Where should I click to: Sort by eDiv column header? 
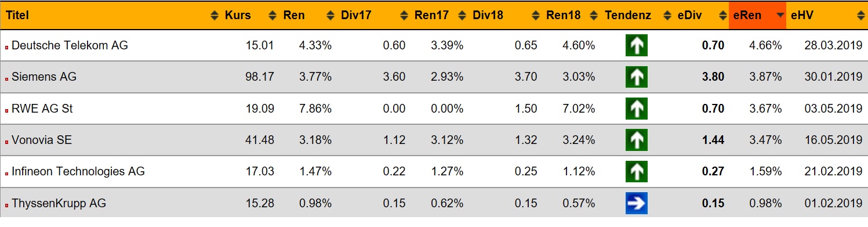[689, 16]
